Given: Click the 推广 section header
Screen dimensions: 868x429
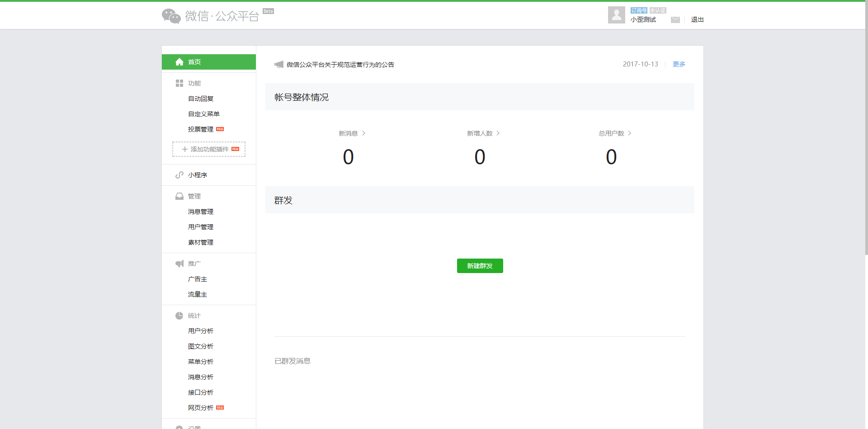Looking at the screenshot, I should [194, 264].
